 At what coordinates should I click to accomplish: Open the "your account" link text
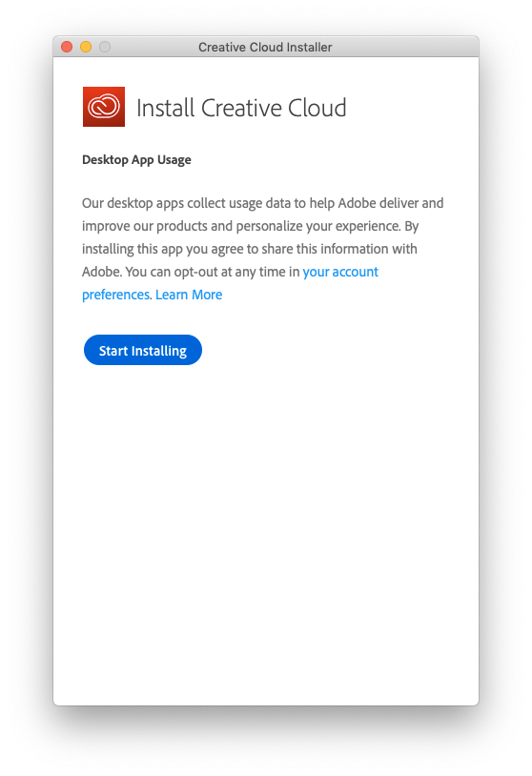pos(340,273)
